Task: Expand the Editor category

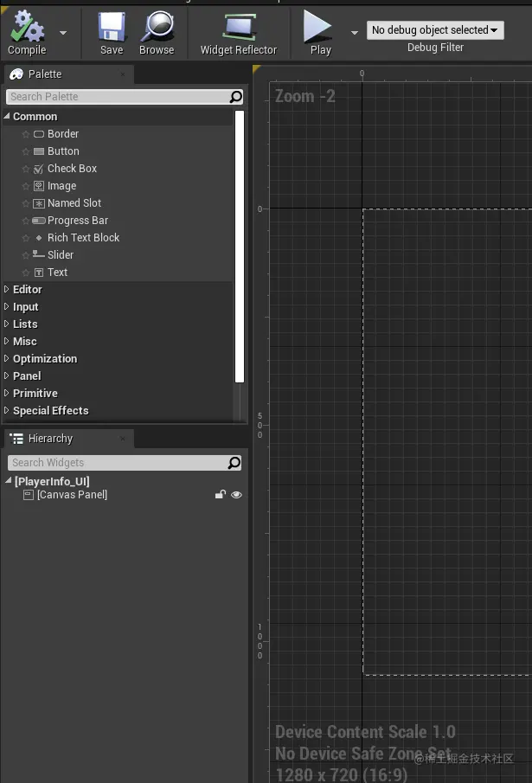Action: [7, 289]
